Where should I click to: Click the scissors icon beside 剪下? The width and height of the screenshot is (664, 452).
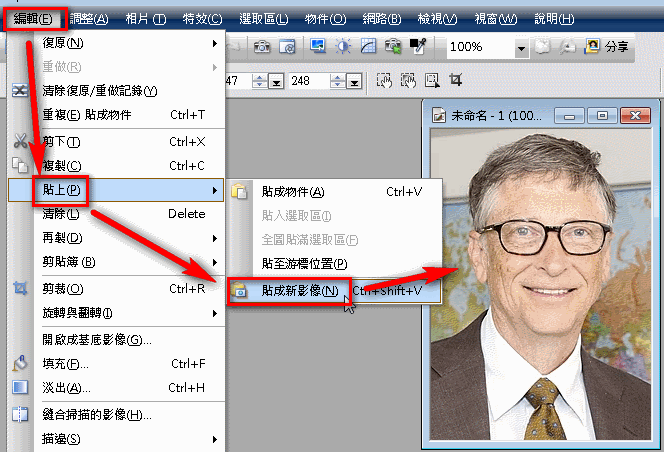coord(19,141)
